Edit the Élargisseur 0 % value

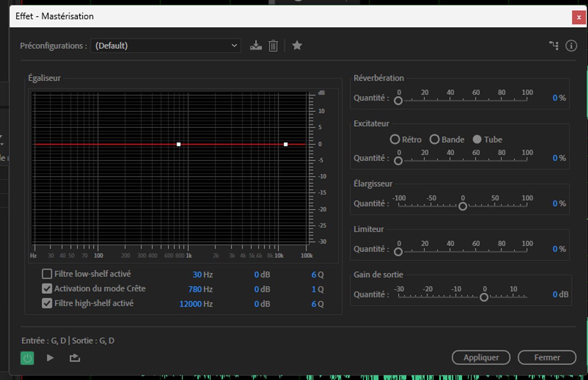[x=555, y=204]
